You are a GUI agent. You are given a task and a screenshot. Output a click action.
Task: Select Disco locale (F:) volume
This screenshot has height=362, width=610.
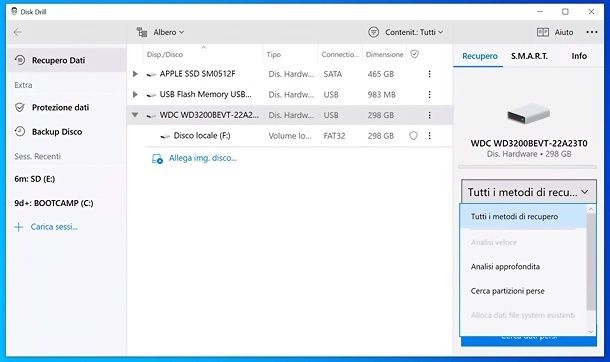202,136
